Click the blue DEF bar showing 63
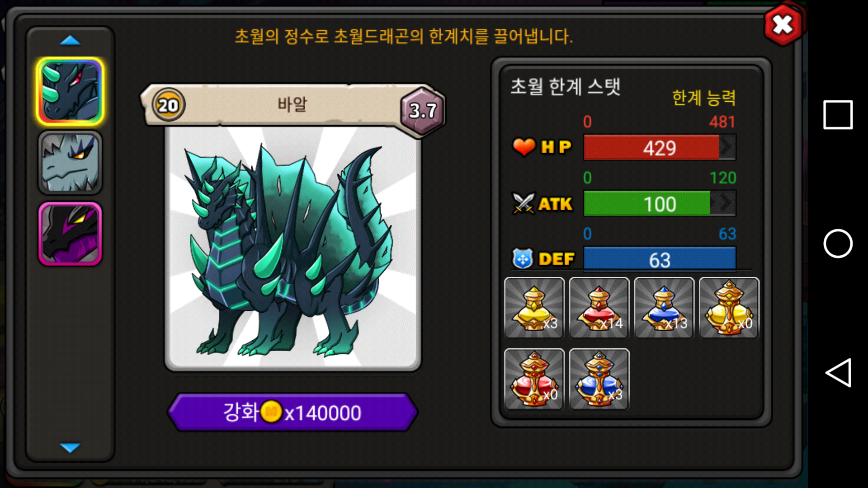The height and width of the screenshot is (488, 868). tap(660, 259)
